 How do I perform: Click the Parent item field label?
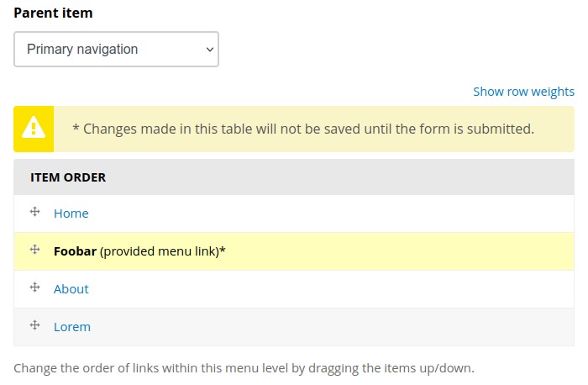point(53,13)
